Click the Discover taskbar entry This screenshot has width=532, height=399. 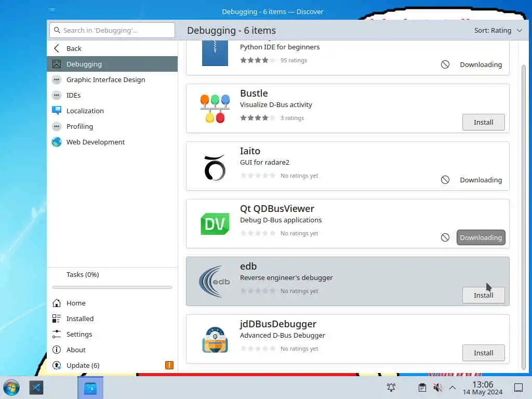[x=90, y=388]
